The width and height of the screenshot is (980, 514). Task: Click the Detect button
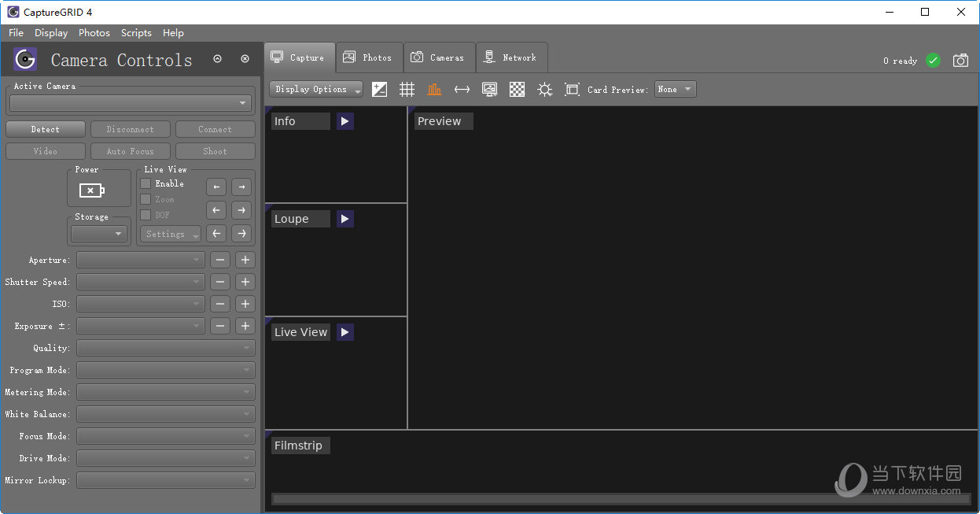pos(45,129)
